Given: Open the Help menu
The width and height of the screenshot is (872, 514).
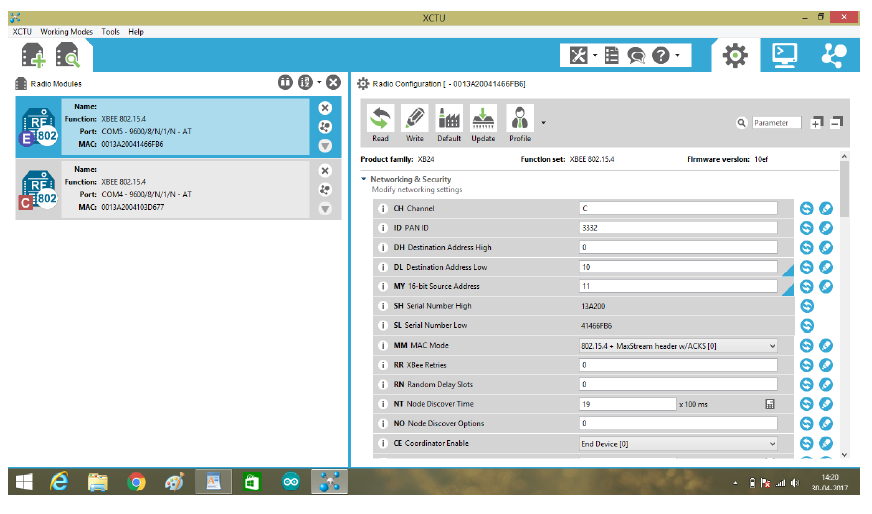Looking at the screenshot, I should [136, 32].
